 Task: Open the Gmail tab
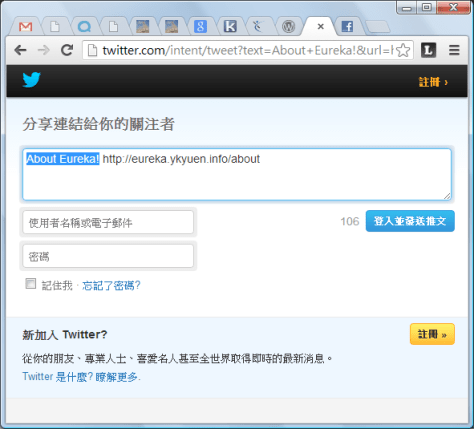point(26,27)
